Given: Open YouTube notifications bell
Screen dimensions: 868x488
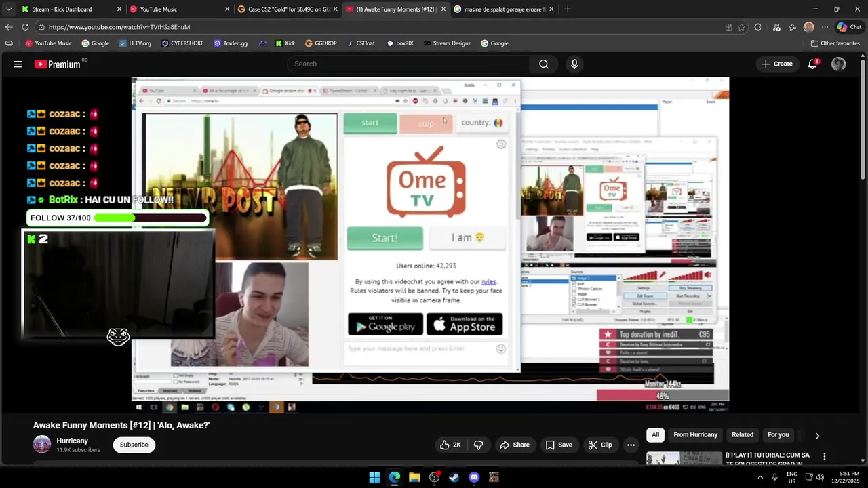Looking at the screenshot, I should [x=812, y=64].
